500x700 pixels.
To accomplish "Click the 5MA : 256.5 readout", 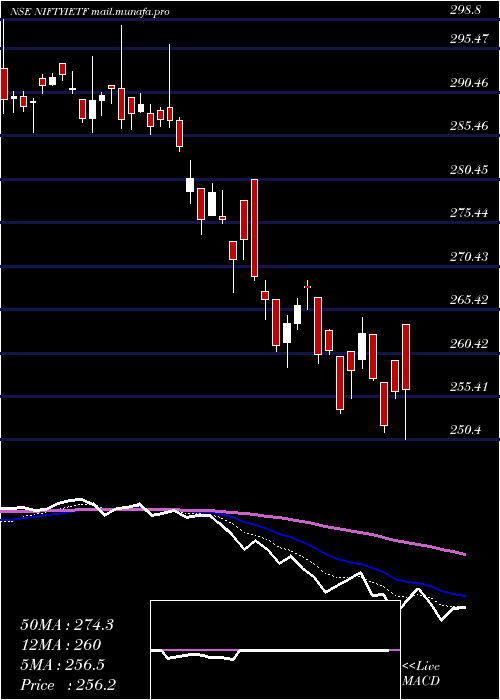I will click(x=62, y=665).
